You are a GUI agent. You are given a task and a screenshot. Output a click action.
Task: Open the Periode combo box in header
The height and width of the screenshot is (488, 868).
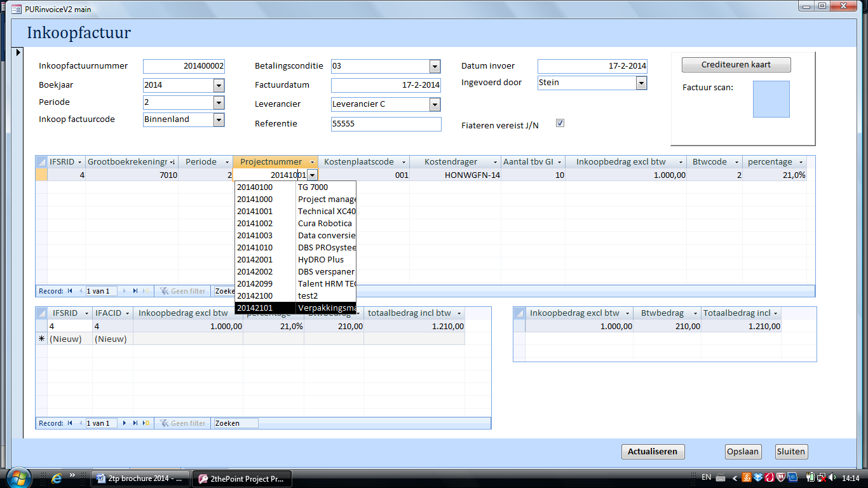tap(219, 102)
